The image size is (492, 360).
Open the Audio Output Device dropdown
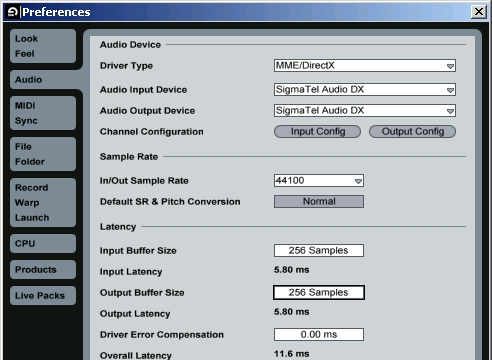365,111
